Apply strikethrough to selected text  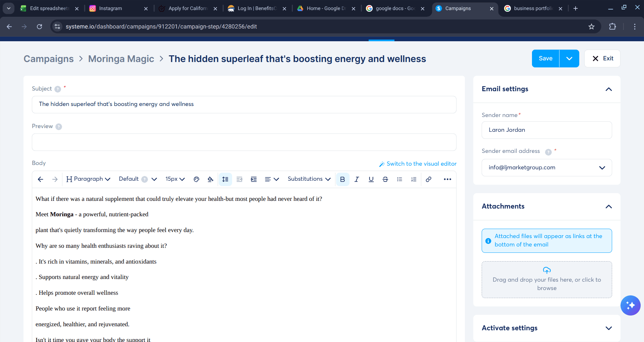[385, 179]
